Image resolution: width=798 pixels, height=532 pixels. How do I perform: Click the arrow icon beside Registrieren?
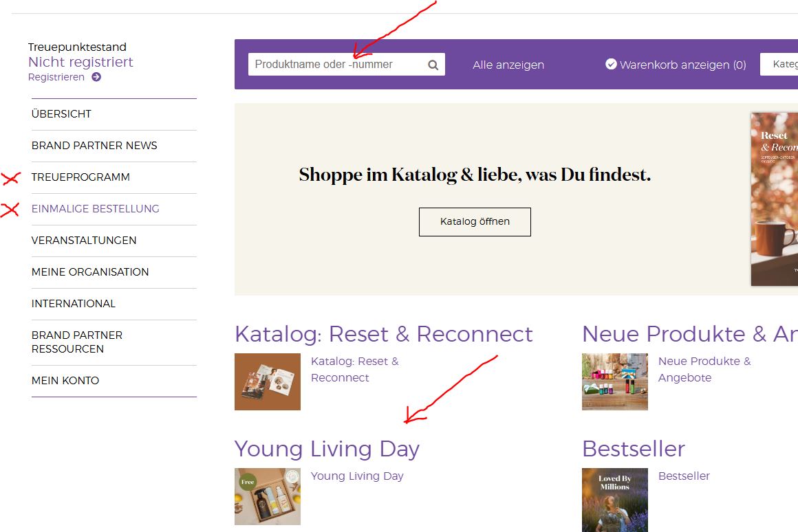point(96,77)
